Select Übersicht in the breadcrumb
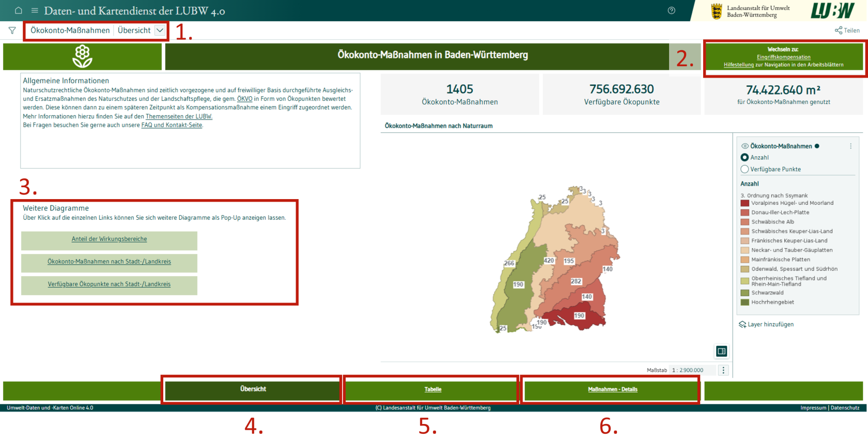The width and height of the screenshot is (868, 439). coord(134,31)
